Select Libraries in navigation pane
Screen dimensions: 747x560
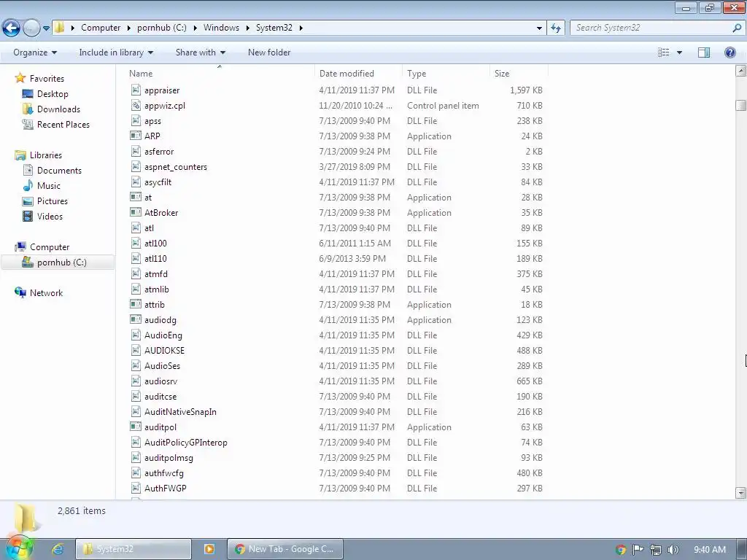(46, 155)
